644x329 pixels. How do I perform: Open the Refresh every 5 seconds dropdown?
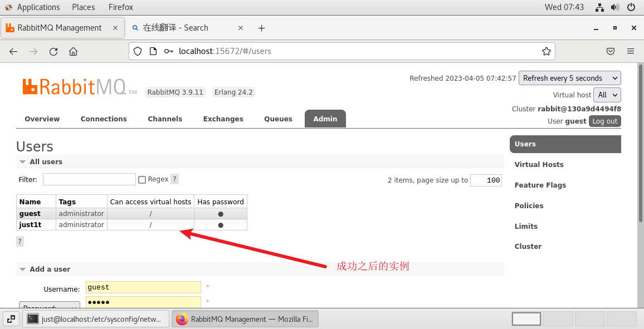[570, 78]
